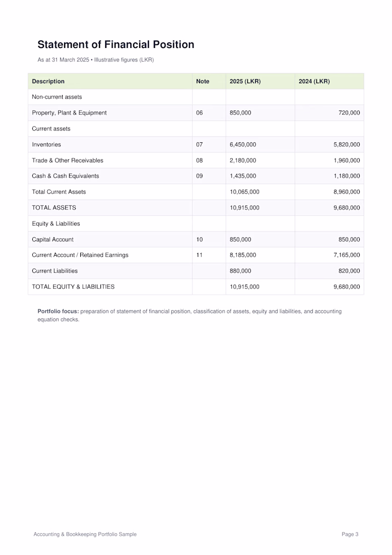
Task: Select the Total Current Assets 2025 figure
Action: pos(245,192)
